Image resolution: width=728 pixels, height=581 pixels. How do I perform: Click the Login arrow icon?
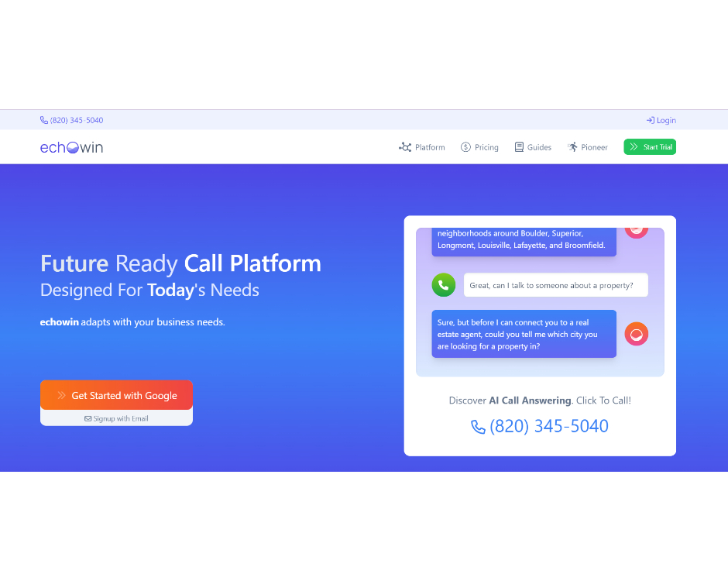pyautogui.click(x=651, y=120)
